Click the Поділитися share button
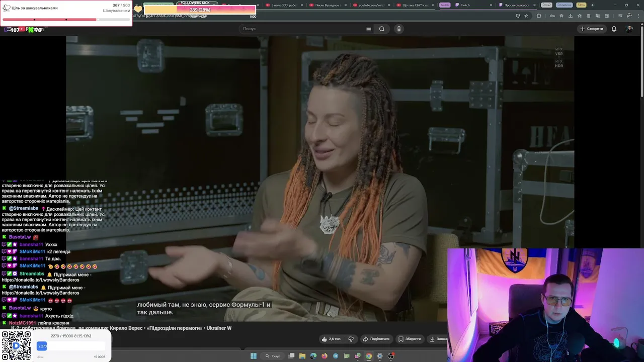The image size is (644, 362). (x=376, y=339)
